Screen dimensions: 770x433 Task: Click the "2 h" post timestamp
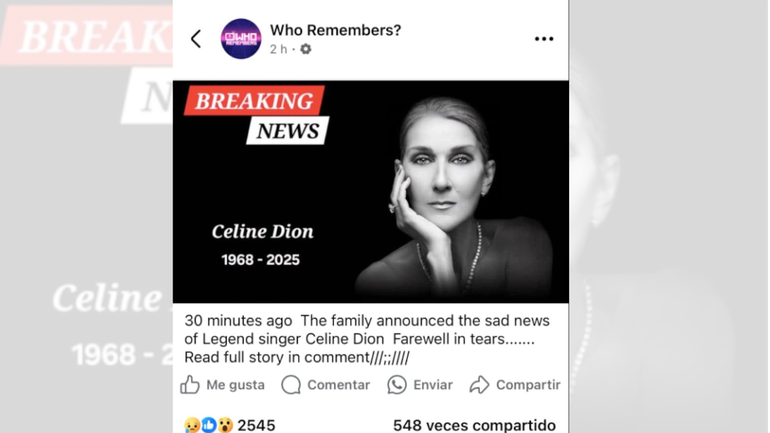click(x=279, y=49)
